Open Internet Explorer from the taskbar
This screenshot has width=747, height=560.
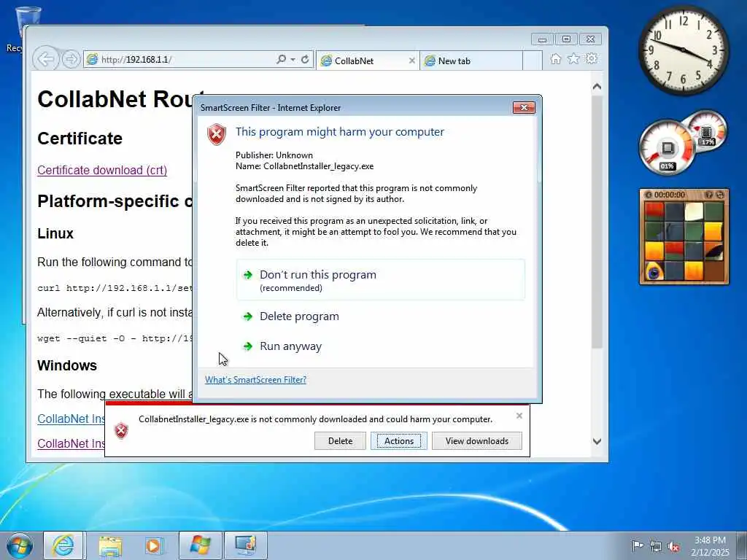[x=63, y=545]
